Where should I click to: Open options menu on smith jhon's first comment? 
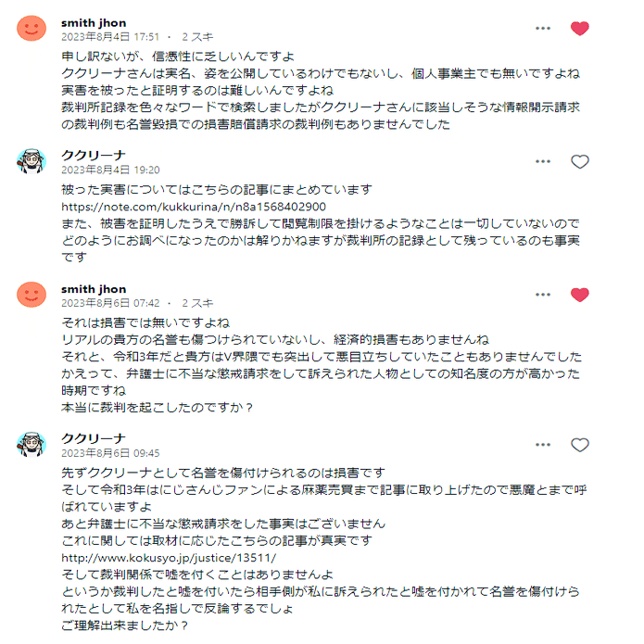(x=543, y=28)
